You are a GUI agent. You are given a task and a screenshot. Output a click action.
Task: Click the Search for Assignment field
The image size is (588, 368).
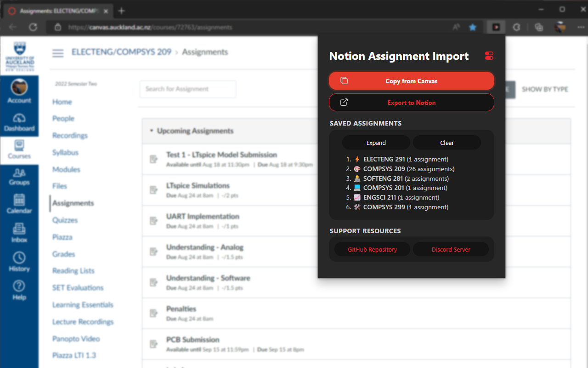187,89
